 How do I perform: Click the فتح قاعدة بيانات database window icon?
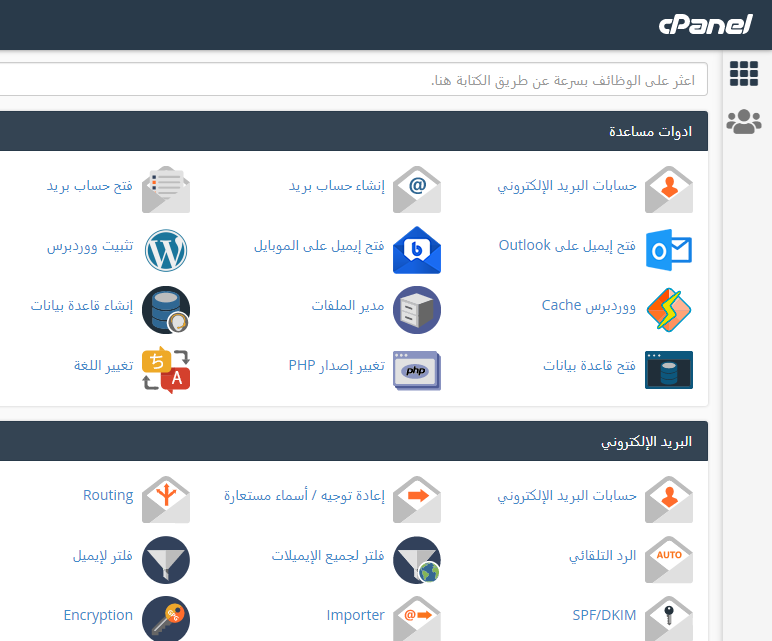[669, 370]
